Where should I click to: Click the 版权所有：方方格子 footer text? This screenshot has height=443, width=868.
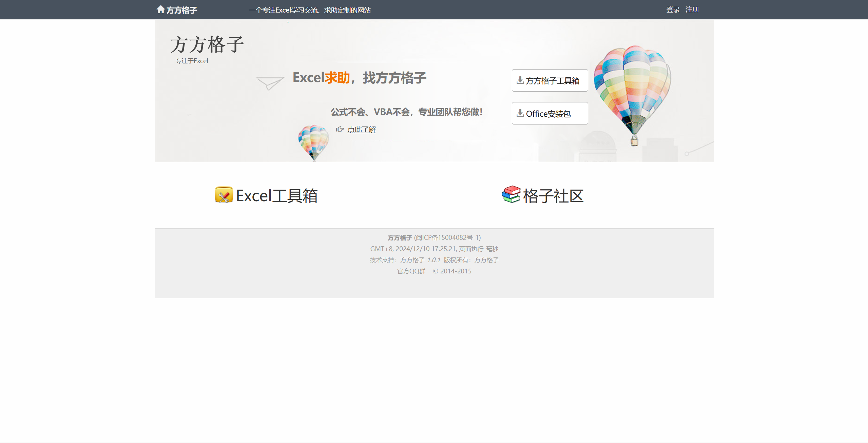click(x=471, y=260)
